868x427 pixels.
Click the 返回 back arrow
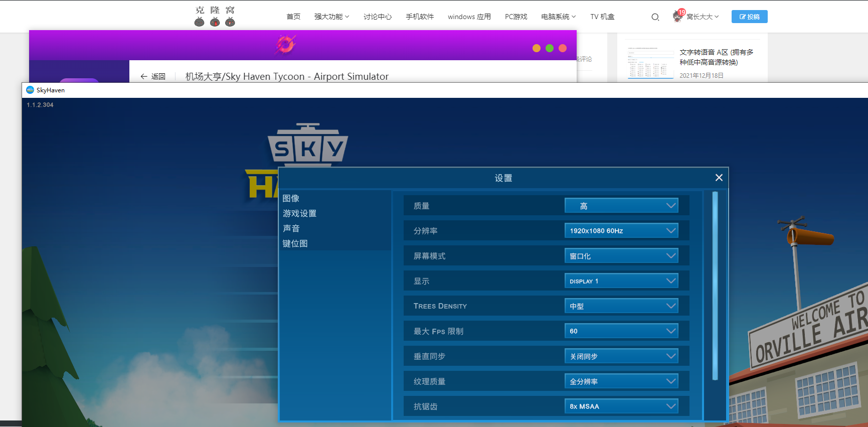(x=153, y=76)
